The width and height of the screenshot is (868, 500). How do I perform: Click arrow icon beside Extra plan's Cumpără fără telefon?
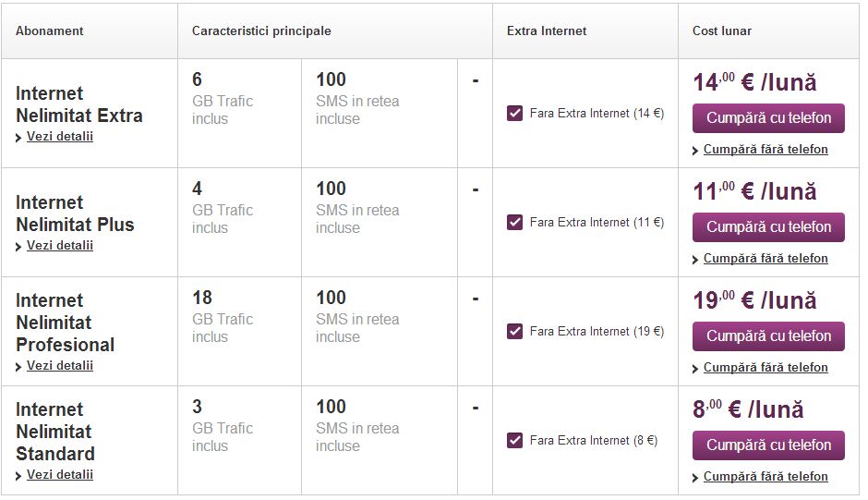[695, 151]
